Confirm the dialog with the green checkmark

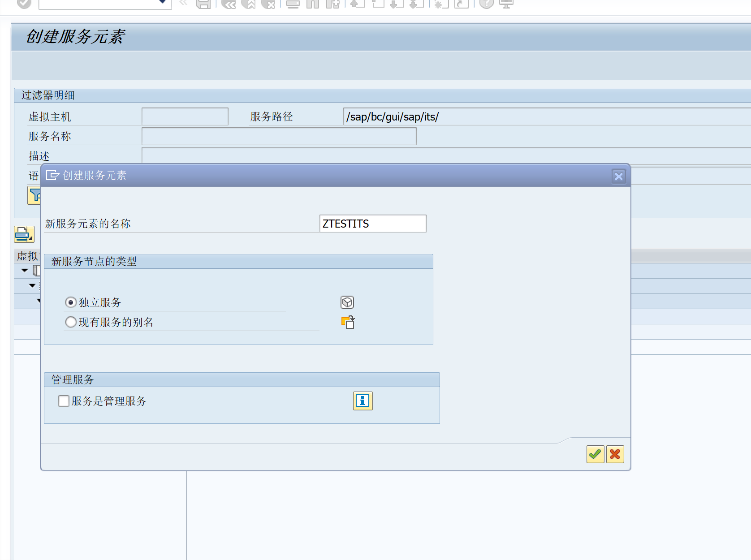(x=595, y=454)
